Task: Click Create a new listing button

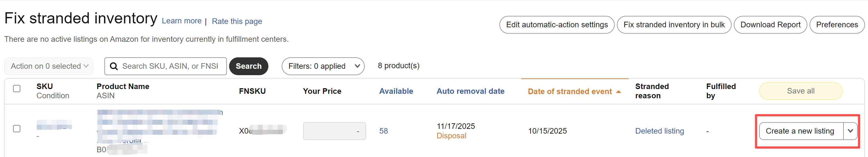Action: coord(800,131)
